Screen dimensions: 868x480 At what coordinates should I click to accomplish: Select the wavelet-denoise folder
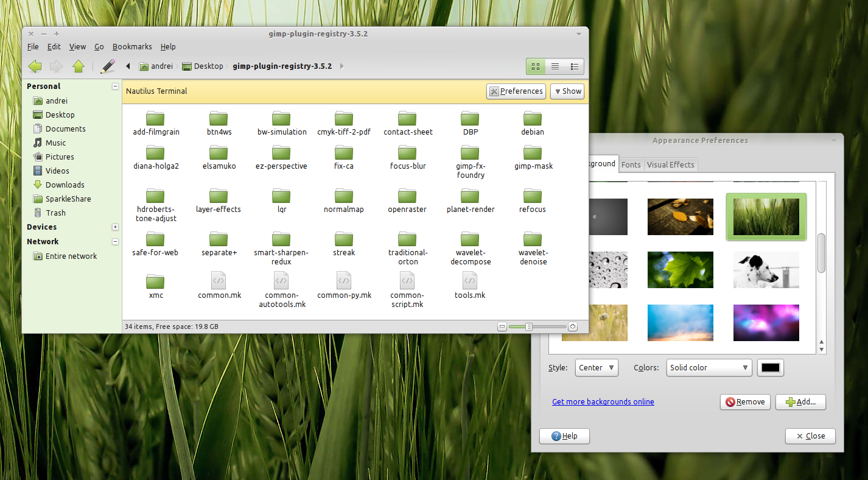click(x=533, y=249)
